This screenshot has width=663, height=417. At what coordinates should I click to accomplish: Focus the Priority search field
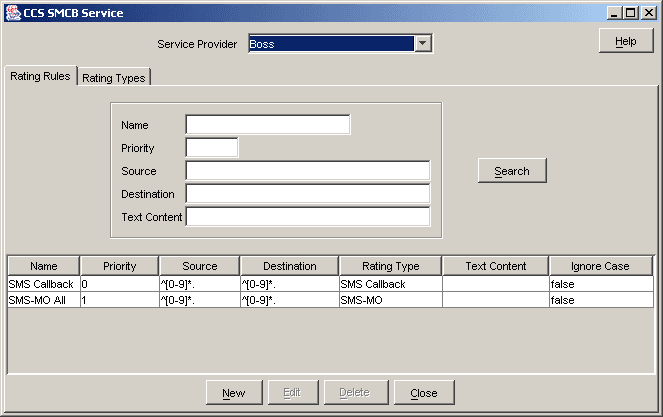tap(212, 148)
